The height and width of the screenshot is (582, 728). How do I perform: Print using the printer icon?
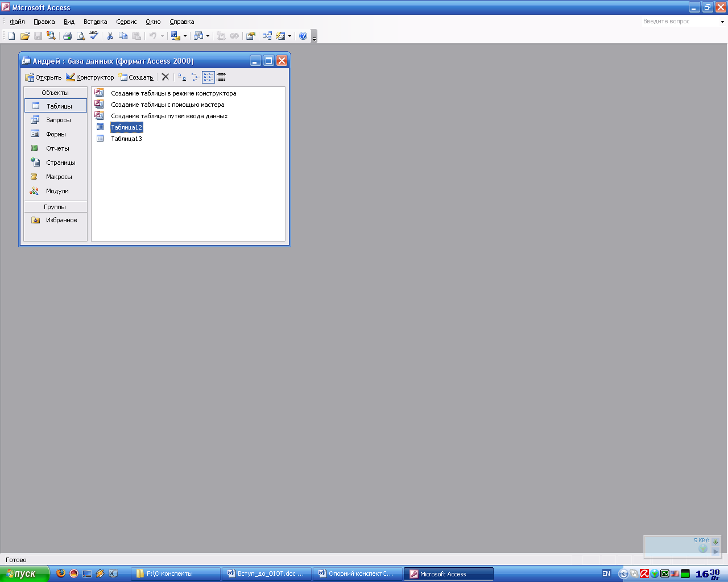point(67,36)
